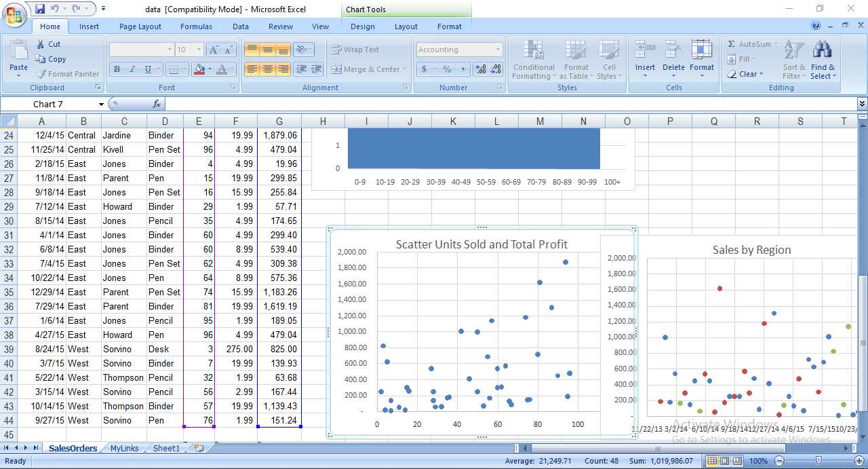Open the Number Format dropdown
Image resolution: width=868 pixels, height=469 pixels.
tap(497, 49)
